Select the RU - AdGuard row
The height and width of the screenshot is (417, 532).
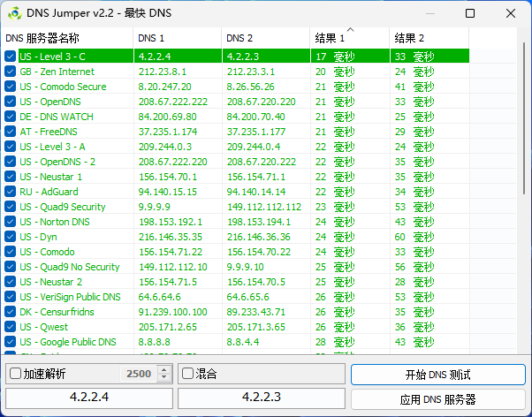click(x=237, y=192)
